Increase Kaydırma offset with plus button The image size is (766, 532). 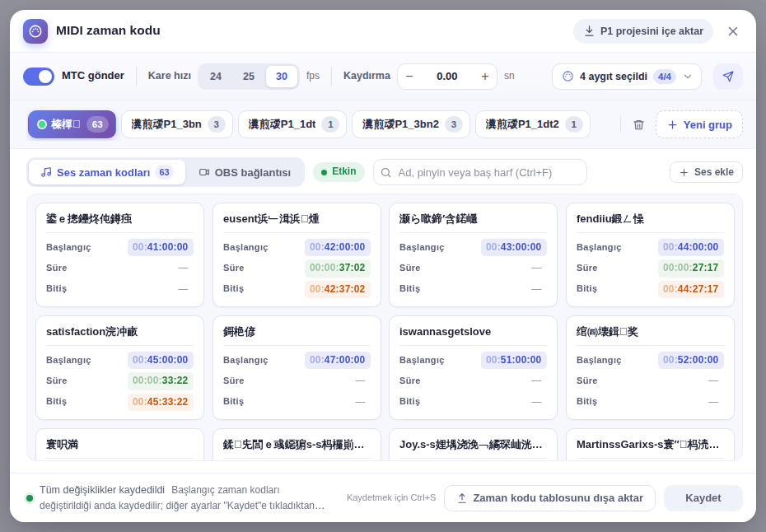[x=485, y=77]
